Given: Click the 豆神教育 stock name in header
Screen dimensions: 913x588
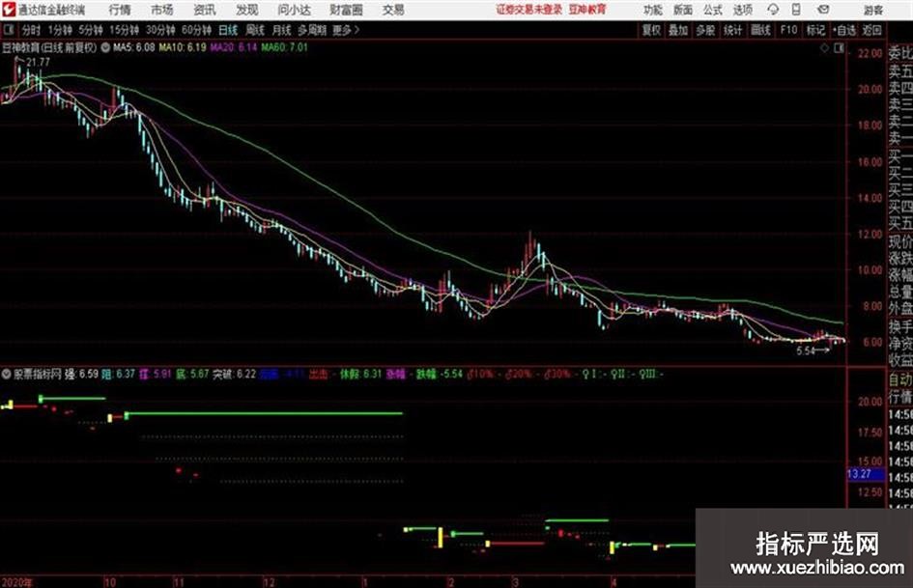Looking at the screenshot, I should 21,47.
